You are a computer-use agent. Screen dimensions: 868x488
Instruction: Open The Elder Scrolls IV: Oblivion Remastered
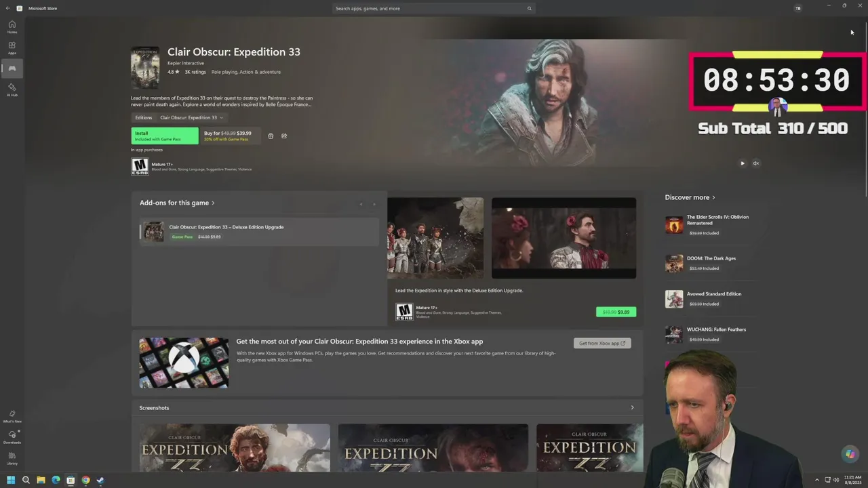(711, 224)
